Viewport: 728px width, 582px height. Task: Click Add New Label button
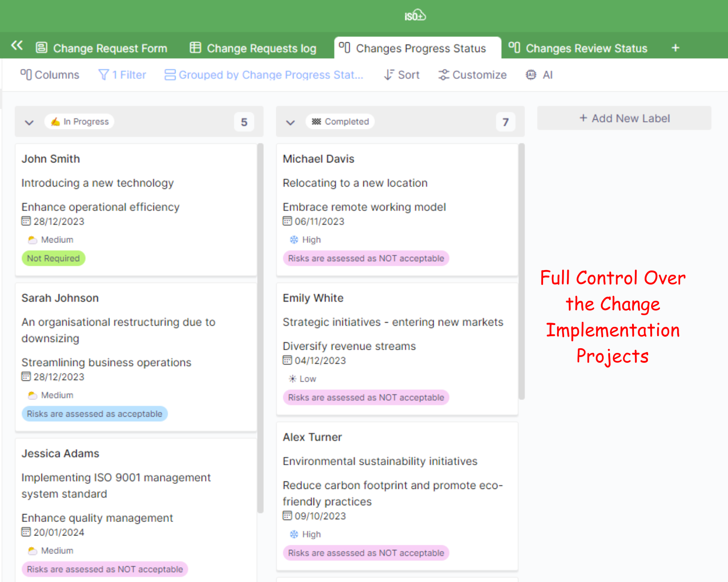coord(624,118)
